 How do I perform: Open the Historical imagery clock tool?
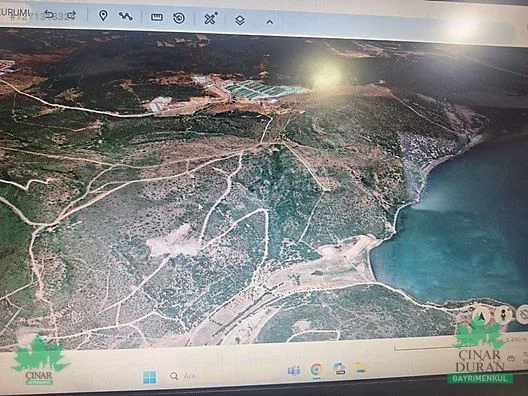click(x=179, y=18)
